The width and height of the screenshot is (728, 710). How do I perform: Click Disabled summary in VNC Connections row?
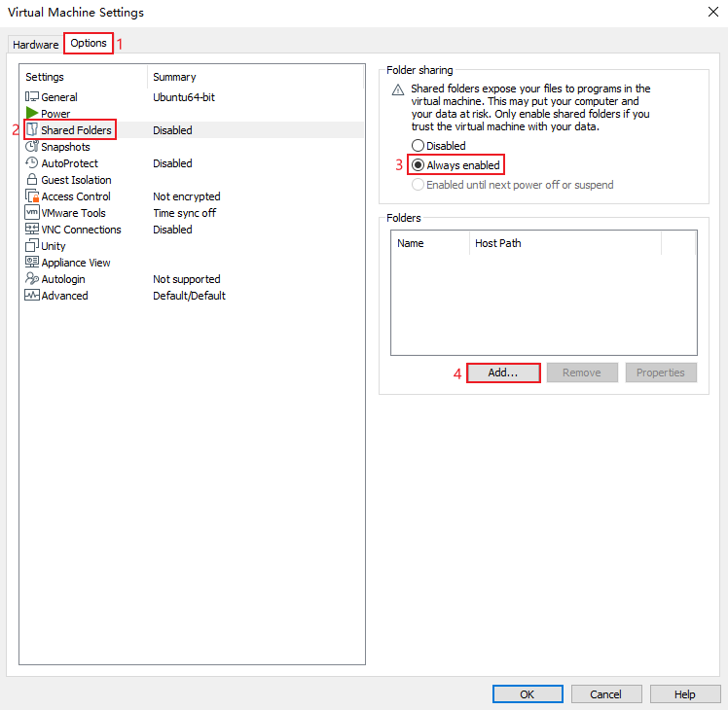(x=172, y=230)
